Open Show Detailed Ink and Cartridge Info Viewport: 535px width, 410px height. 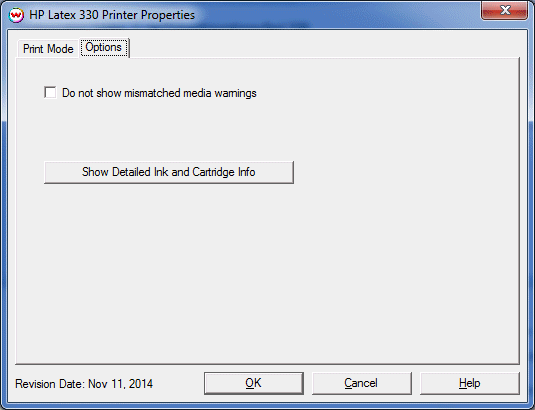[169, 172]
